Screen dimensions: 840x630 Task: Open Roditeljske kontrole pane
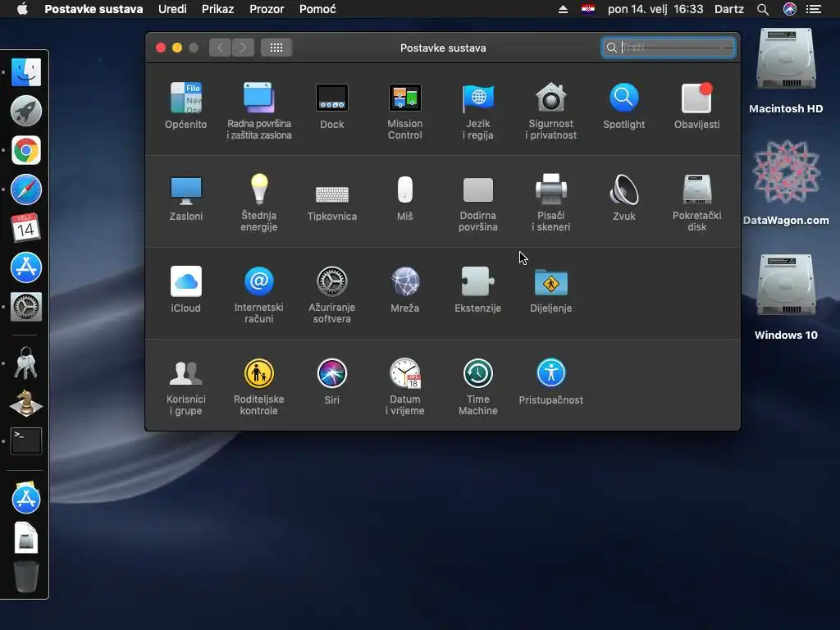coord(258,387)
